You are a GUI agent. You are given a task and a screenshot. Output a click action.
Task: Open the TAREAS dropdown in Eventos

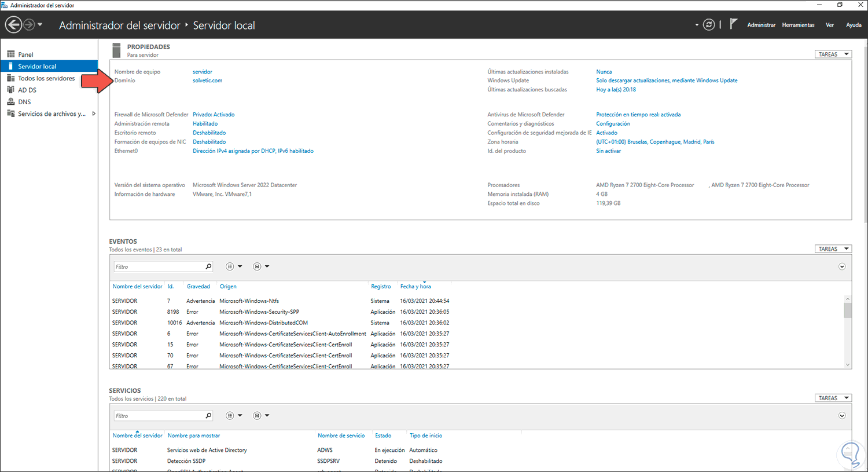point(833,249)
